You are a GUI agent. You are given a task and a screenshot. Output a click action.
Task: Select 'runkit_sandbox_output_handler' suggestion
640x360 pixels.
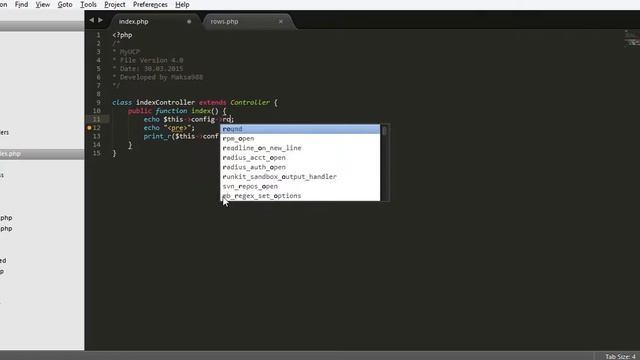click(300, 177)
